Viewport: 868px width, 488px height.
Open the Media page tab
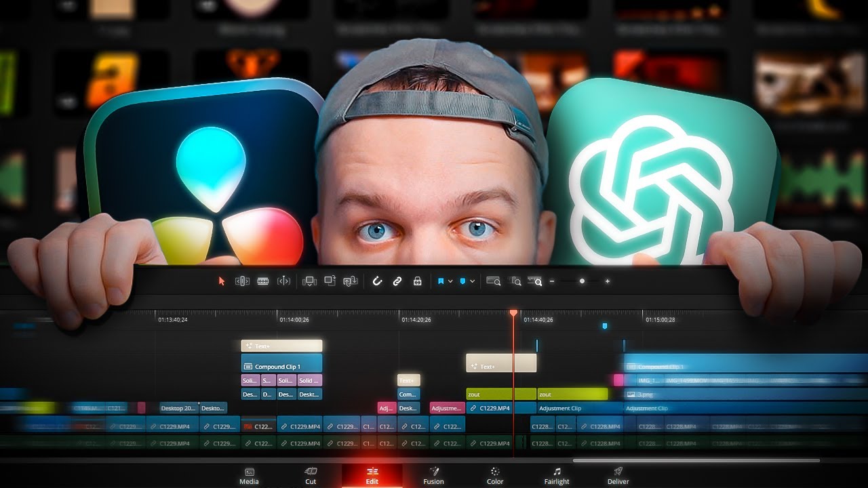[249, 476]
